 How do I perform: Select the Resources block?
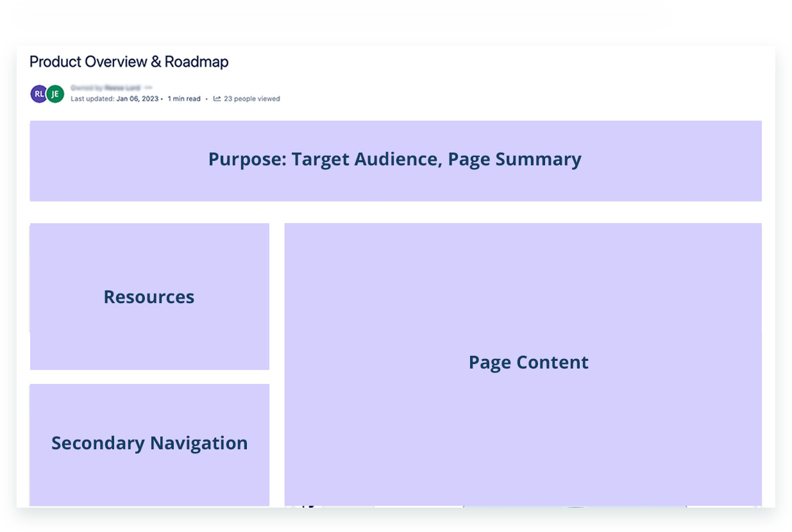click(149, 297)
